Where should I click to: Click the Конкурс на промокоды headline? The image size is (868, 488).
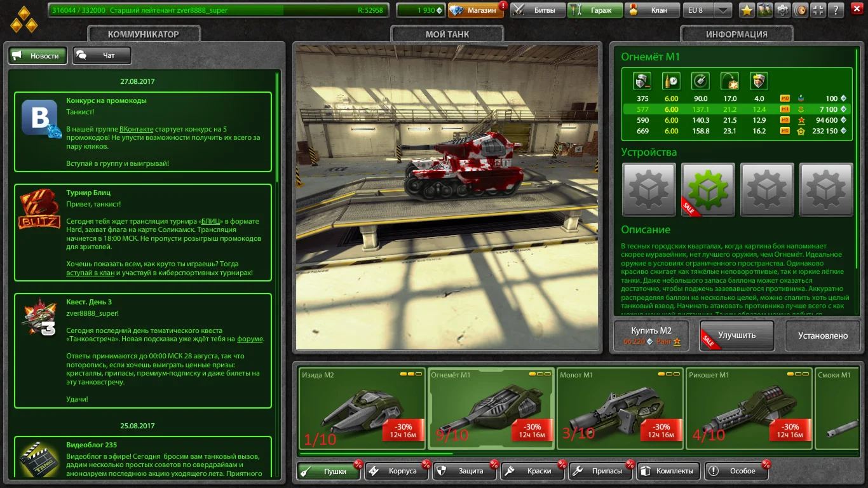coord(106,100)
